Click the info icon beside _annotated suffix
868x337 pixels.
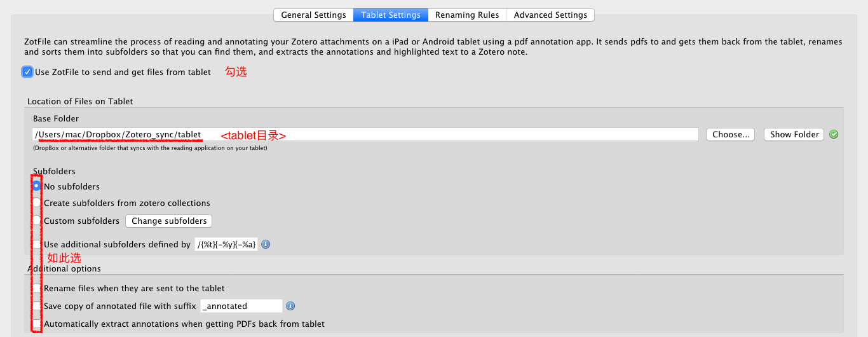click(290, 306)
